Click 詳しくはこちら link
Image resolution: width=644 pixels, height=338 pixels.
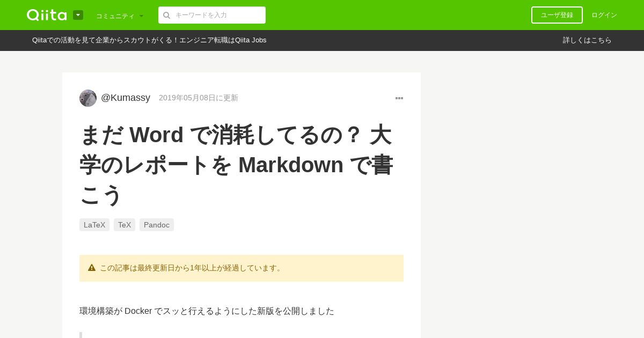(x=587, y=40)
